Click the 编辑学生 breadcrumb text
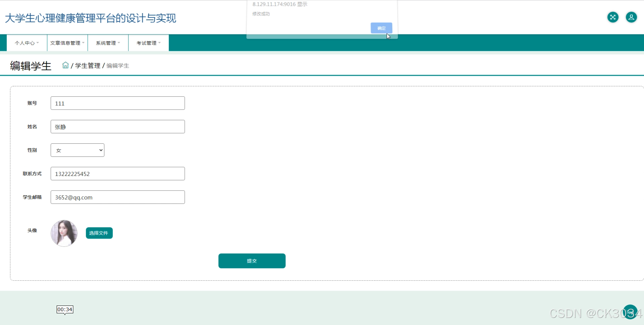The height and width of the screenshot is (325, 644). pos(118,65)
